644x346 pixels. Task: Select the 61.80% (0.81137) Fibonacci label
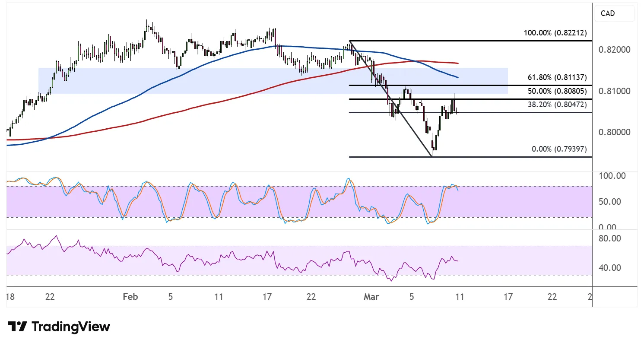(x=557, y=77)
